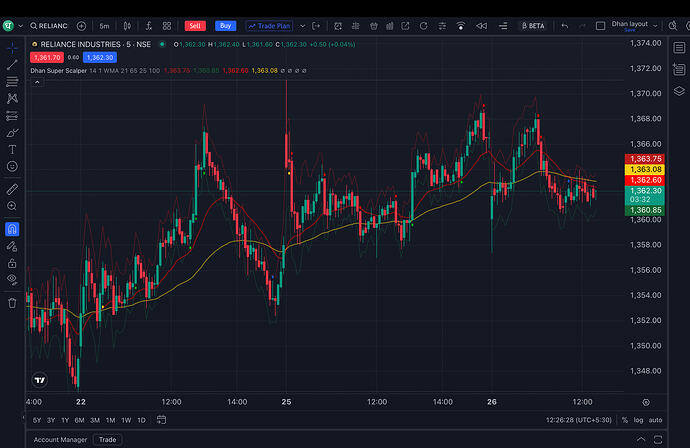This screenshot has height=448, width=690.
Task: Click the blue Buy button
Action: point(225,26)
